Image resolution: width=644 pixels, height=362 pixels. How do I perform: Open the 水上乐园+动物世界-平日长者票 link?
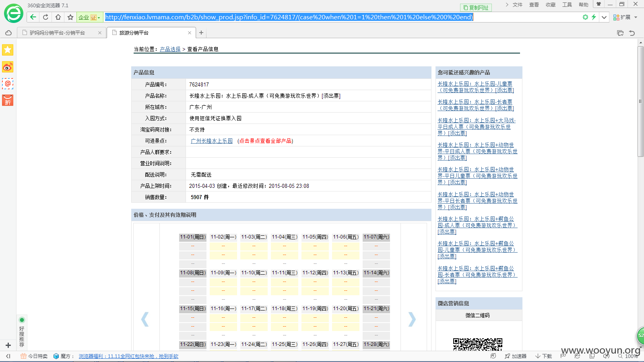coord(477,201)
